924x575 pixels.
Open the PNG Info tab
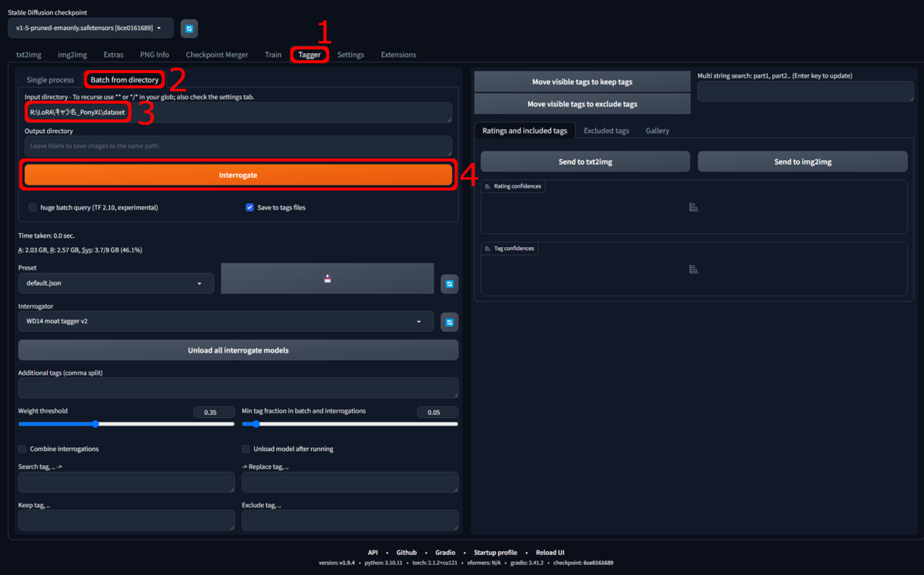[x=155, y=55]
